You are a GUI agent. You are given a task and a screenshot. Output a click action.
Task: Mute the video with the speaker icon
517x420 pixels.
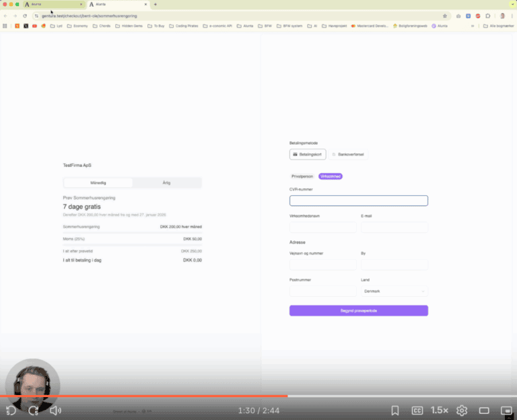(56, 410)
